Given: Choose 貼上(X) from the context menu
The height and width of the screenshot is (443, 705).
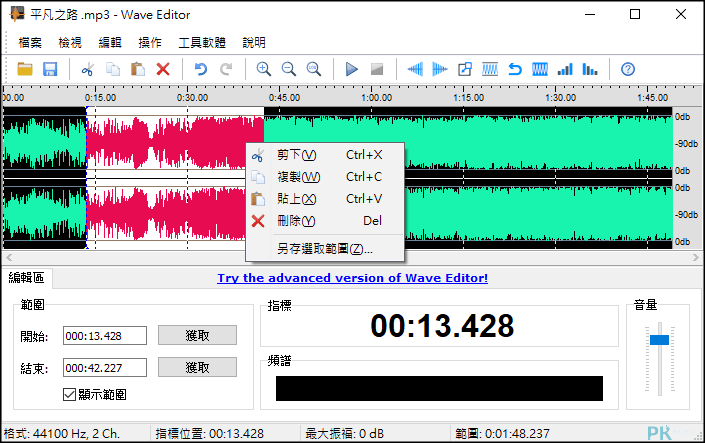Looking at the screenshot, I should pyautogui.click(x=325, y=199).
